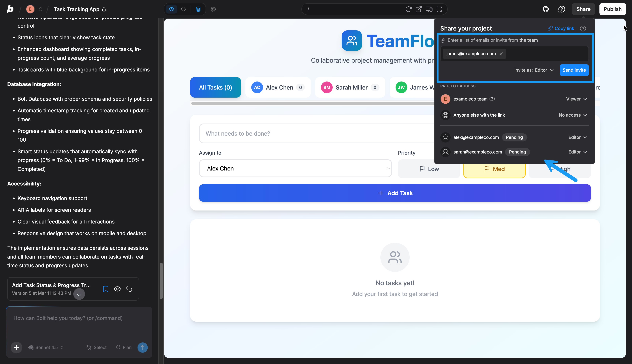Open the GitHub integration icon
632x364 pixels.
[546, 9]
